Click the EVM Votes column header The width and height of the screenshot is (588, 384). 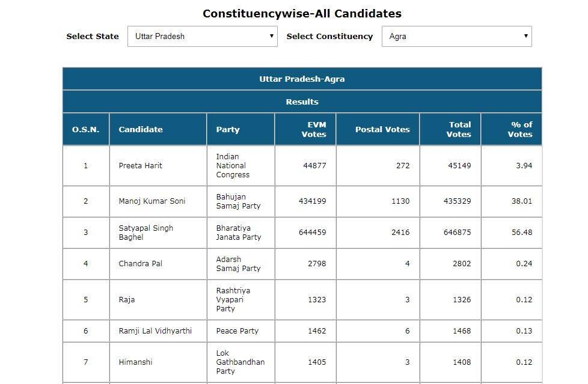pyautogui.click(x=313, y=129)
